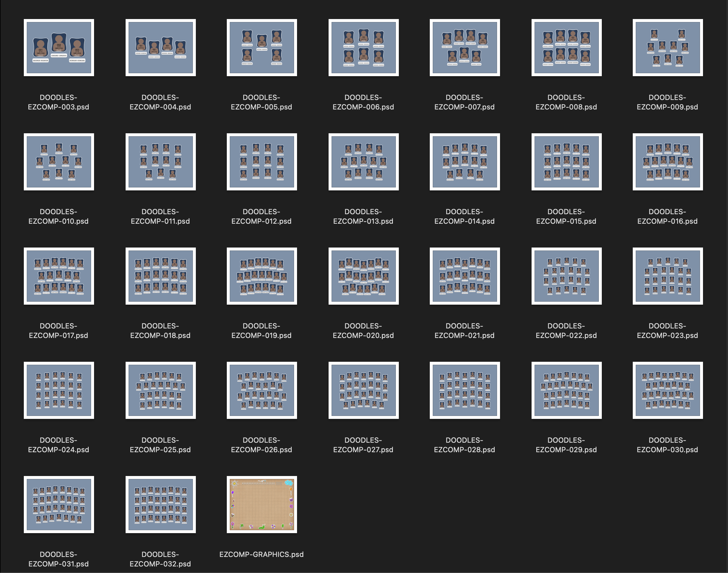The height and width of the screenshot is (573, 728).
Task: Select DOODLES-EZCOMP-016.psd file icon
Action: pos(668,162)
